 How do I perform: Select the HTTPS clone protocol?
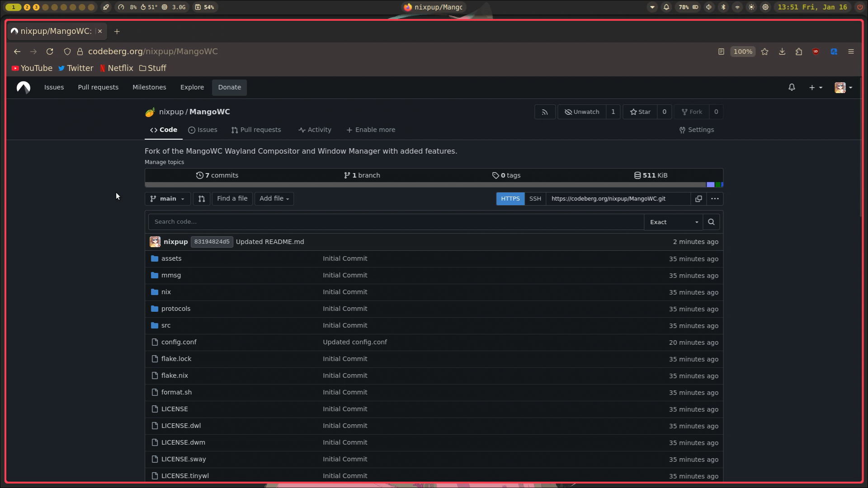[510, 199]
